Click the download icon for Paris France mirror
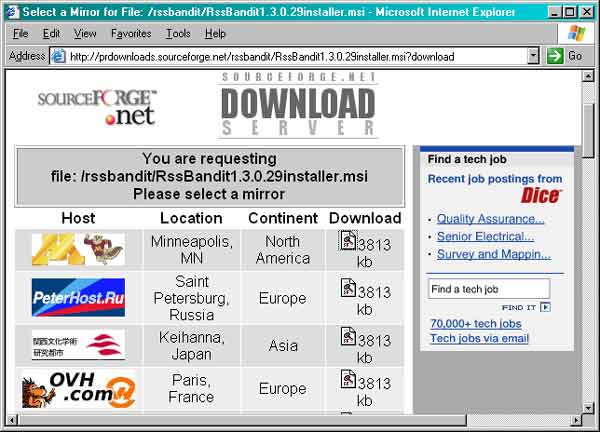Screen dimensions: 600x432 [x=348, y=381]
